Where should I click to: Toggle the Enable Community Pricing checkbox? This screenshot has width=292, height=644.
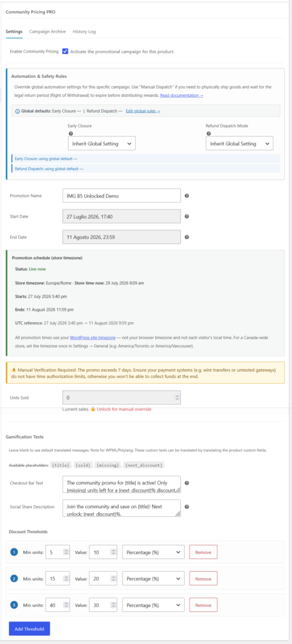[x=65, y=52]
